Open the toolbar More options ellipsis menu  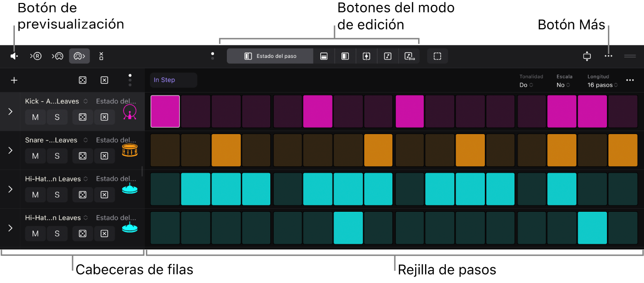(608, 56)
